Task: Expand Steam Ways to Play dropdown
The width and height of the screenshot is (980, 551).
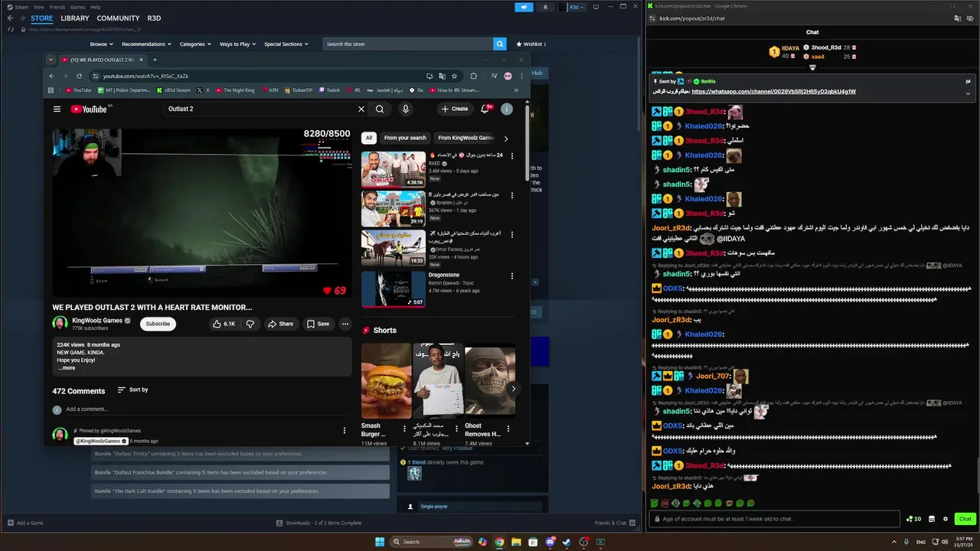Action: coord(238,44)
